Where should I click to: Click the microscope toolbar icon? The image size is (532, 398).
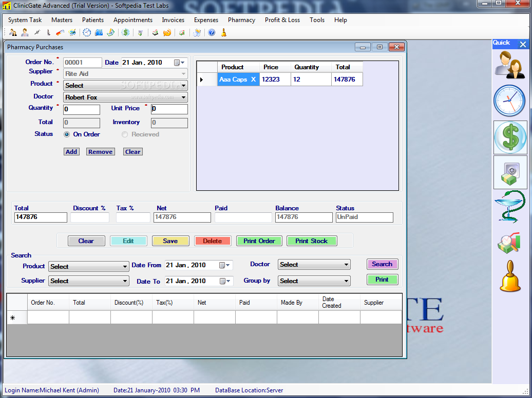point(48,32)
